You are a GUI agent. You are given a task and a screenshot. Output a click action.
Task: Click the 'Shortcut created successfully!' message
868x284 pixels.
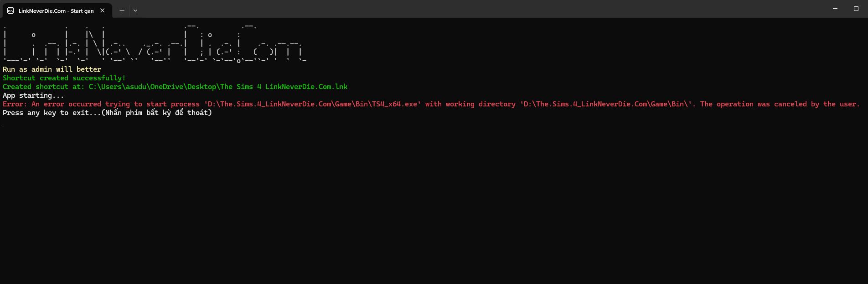tap(64, 78)
